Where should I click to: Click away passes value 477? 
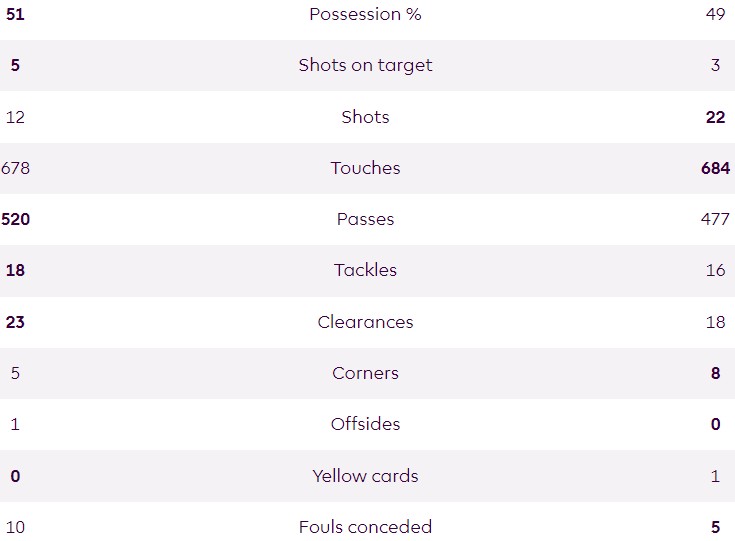click(715, 219)
